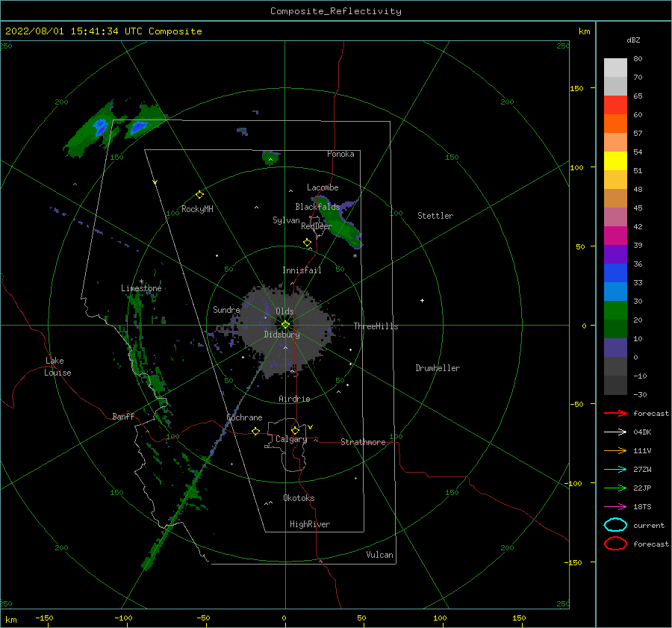The width and height of the screenshot is (672, 628).
Task: Select the bright green 30-20 dBZ legend swatch
Action: click(615, 311)
